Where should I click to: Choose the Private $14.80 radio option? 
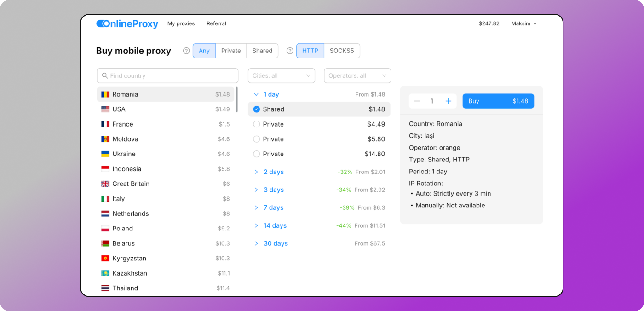pos(257,154)
